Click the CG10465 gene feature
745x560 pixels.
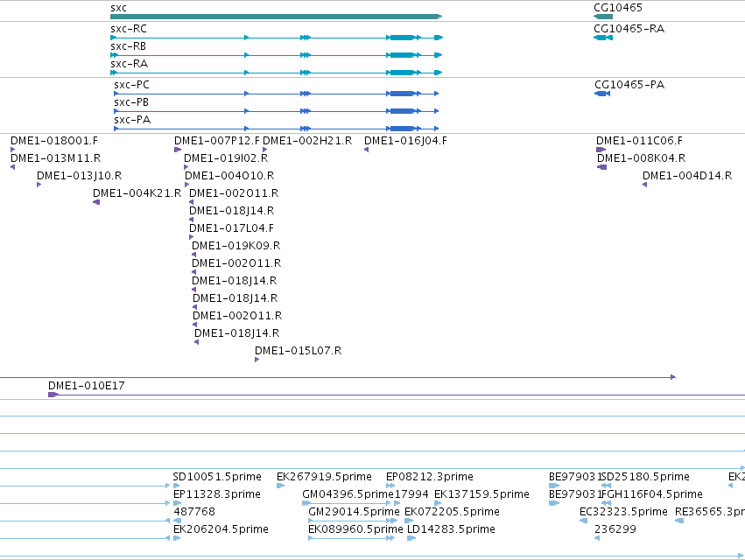[603, 17]
